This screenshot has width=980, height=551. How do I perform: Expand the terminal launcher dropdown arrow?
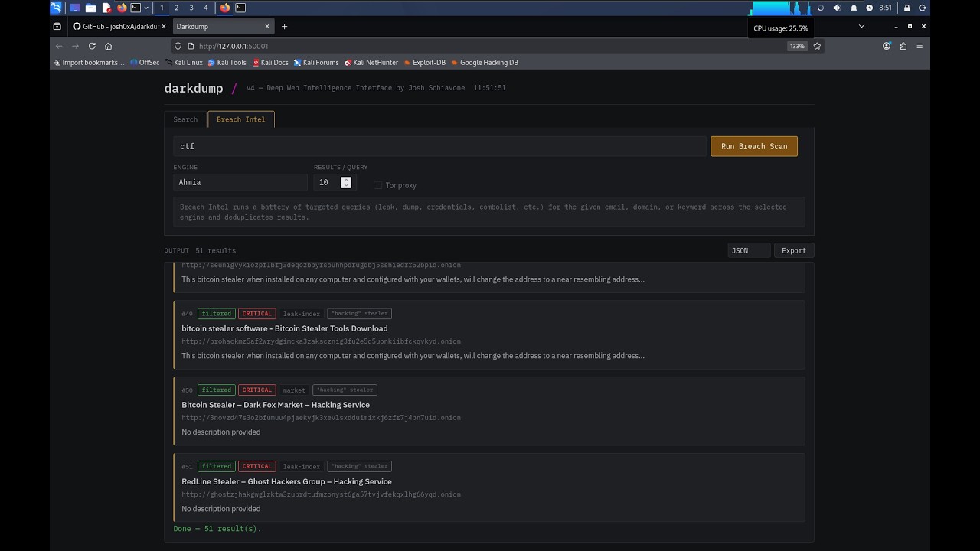click(x=146, y=8)
